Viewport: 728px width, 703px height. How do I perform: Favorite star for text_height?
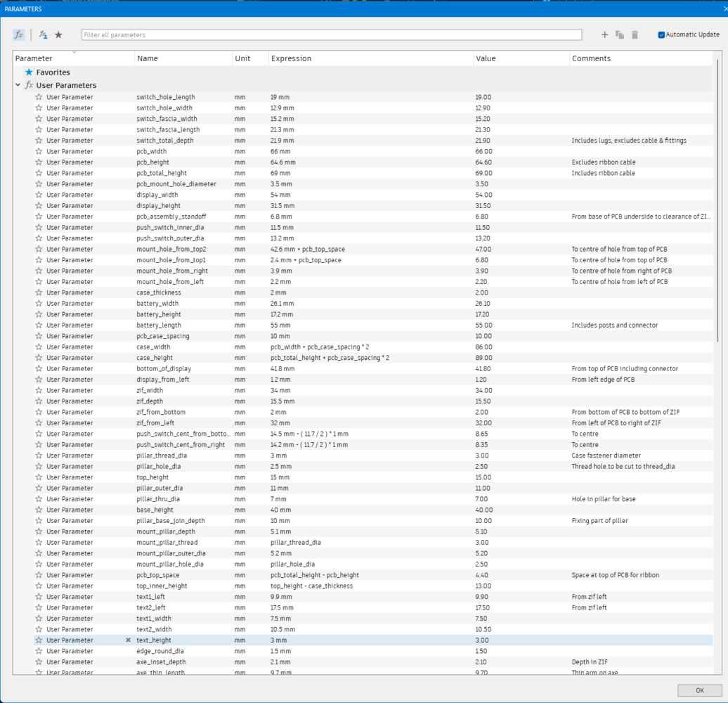(39, 640)
